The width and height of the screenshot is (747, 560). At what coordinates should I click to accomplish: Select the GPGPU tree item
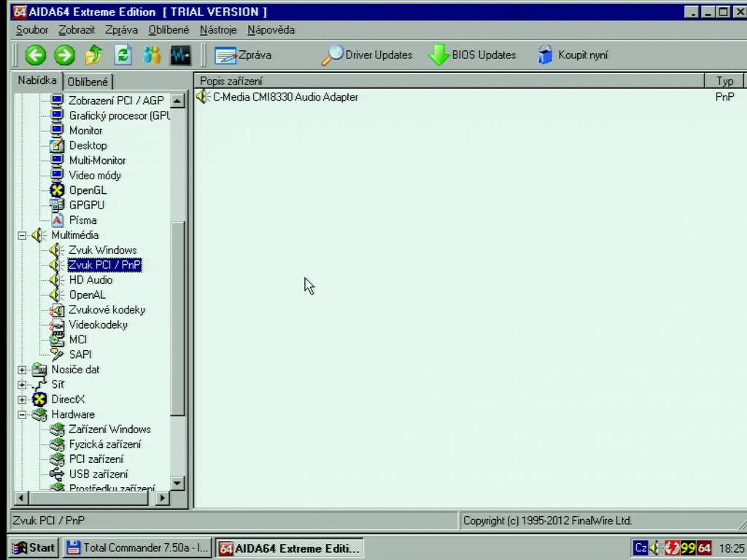point(86,205)
